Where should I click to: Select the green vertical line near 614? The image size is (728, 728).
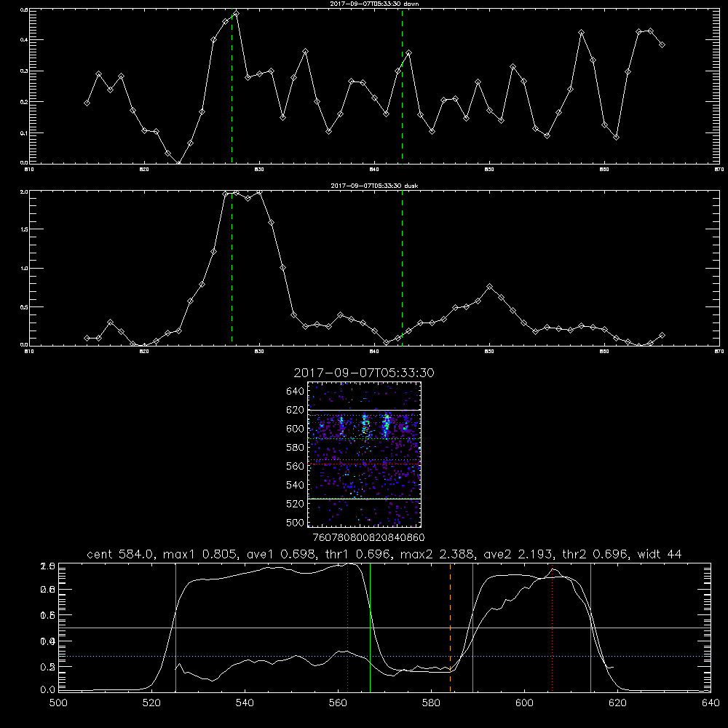pyautogui.click(x=590, y=628)
